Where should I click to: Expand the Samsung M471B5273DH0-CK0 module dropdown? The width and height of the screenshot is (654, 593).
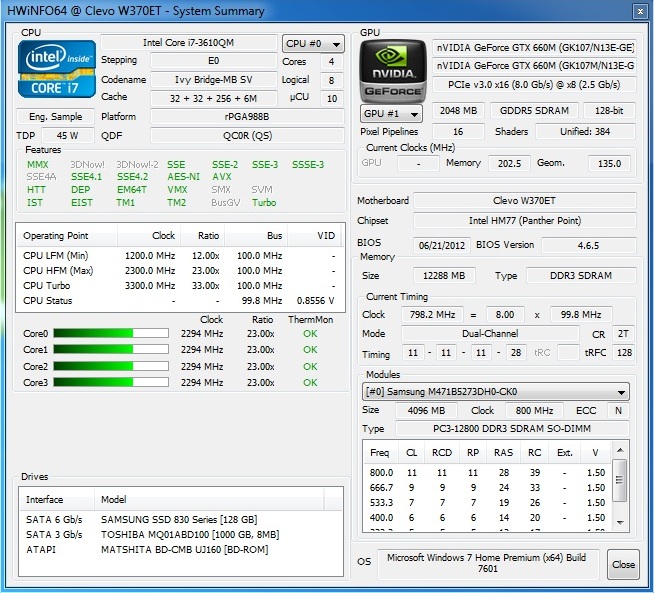click(x=496, y=392)
